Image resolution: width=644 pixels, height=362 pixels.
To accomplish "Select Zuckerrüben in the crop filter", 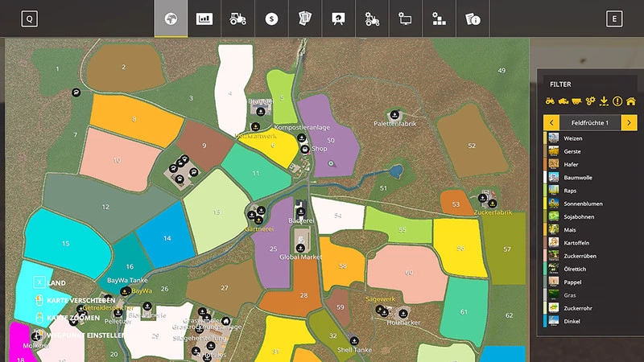I will point(580,256).
